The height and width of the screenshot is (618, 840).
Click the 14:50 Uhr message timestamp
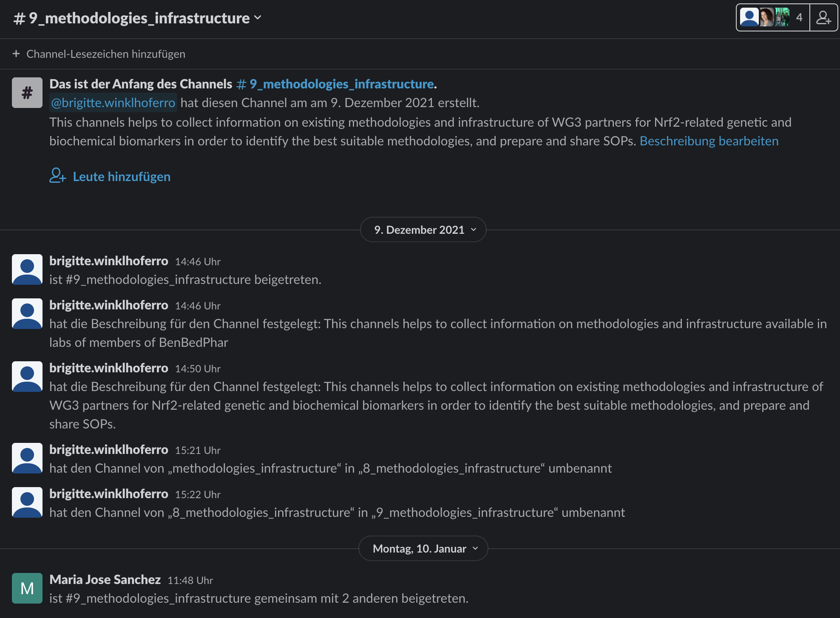tap(198, 369)
